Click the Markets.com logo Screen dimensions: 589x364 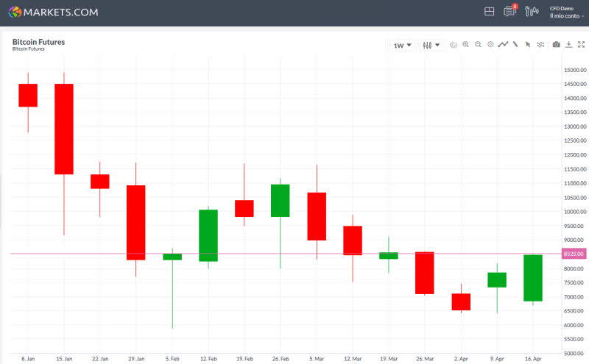pos(53,13)
